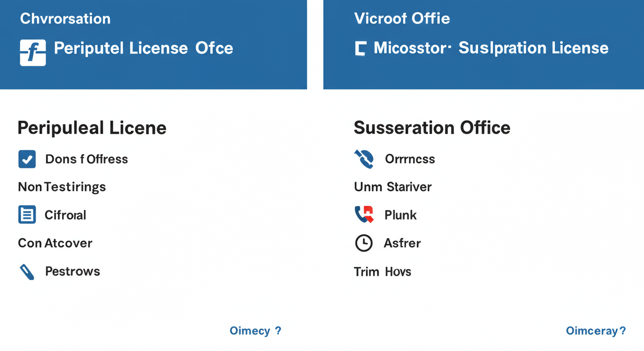Click the Micosstor Suslpration License title
This screenshot has height=351, width=644.
[491, 48]
